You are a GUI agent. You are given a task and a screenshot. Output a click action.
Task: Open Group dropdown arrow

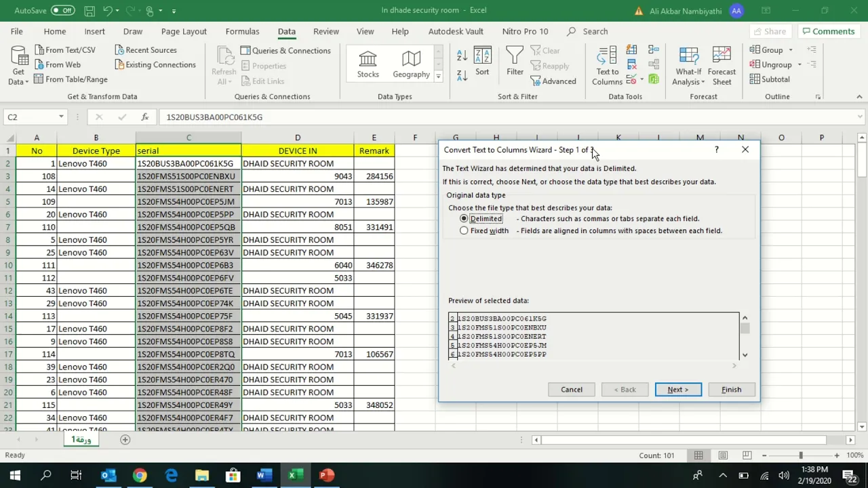tap(791, 50)
